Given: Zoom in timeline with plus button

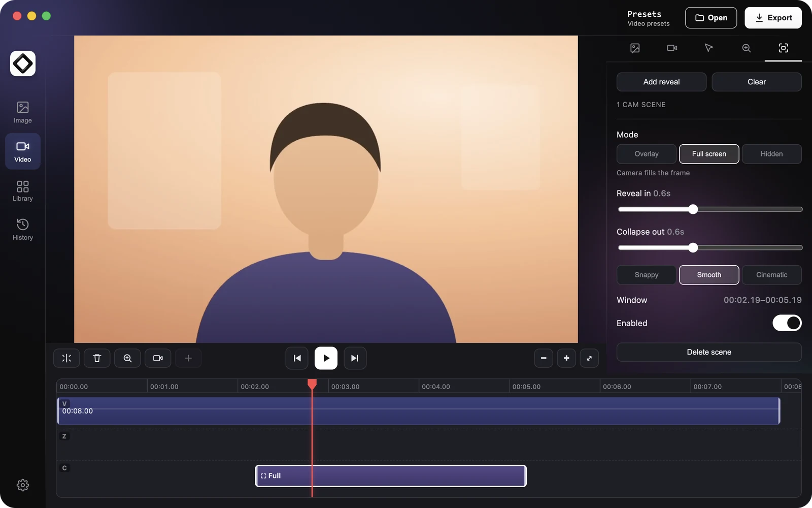Looking at the screenshot, I should pos(566,358).
